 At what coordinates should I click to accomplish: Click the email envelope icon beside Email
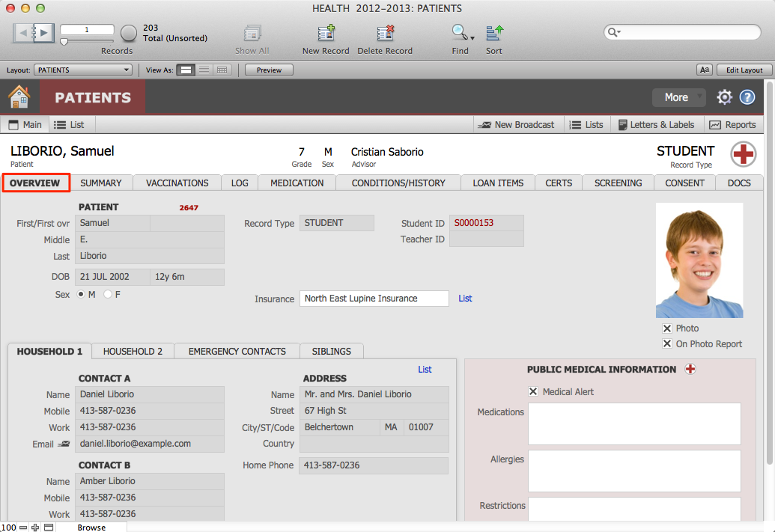(x=64, y=444)
